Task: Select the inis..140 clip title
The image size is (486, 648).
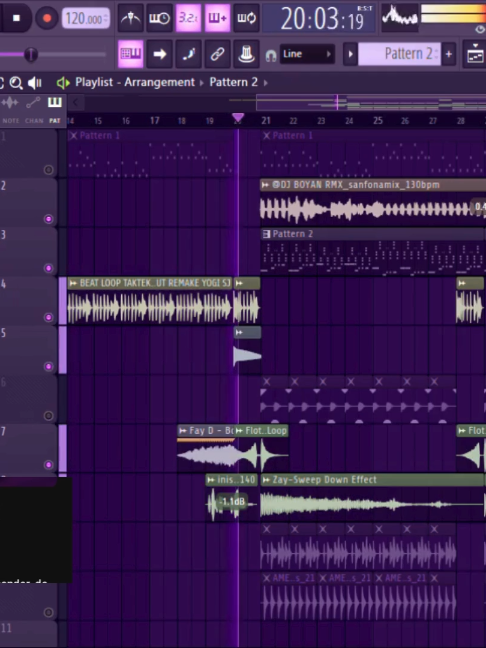Action: (x=236, y=480)
